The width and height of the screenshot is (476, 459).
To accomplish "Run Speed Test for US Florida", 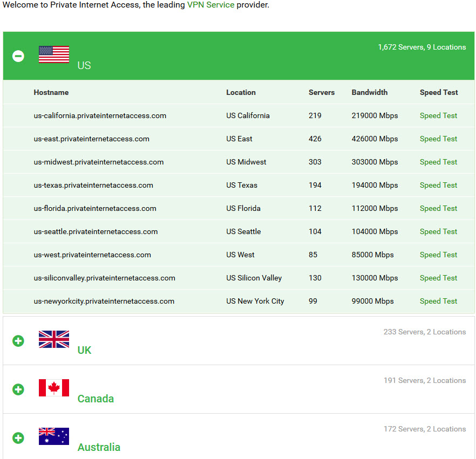I will point(438,208).
